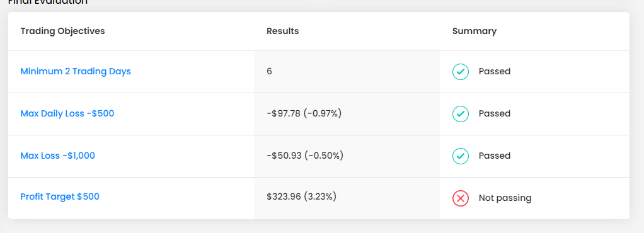Click Passed text in Max Daily Loss row
The image size is (644, 233).
(x=495, y=113)
